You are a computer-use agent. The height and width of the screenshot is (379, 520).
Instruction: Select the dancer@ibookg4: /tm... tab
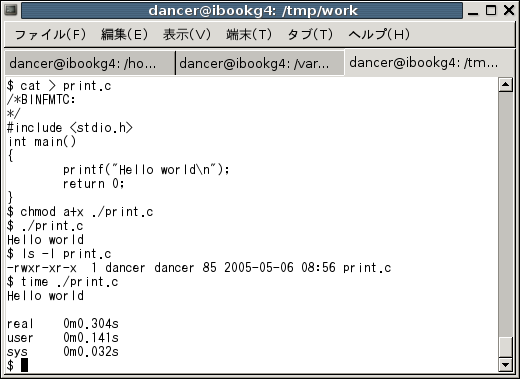pyautogui.click(x=429, y=63)
